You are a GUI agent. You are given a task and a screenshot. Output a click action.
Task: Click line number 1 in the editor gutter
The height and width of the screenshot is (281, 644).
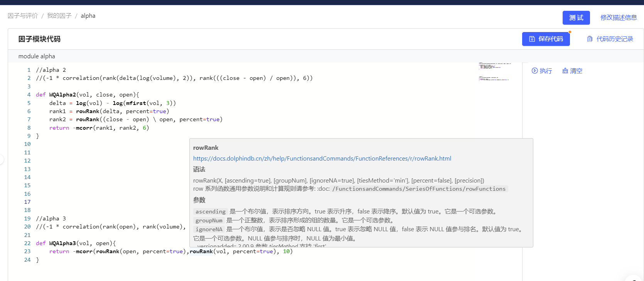pyautogui.click(x=29, y=70)
